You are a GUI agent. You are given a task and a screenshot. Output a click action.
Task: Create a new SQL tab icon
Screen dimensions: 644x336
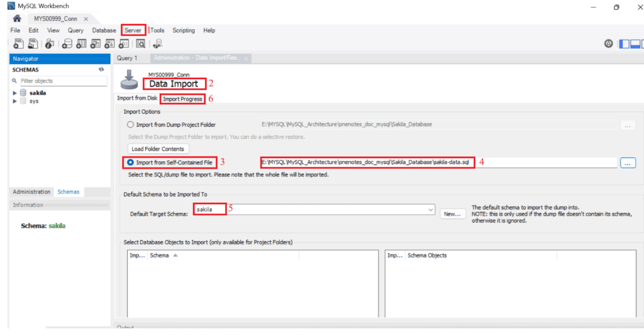(18, 43)
